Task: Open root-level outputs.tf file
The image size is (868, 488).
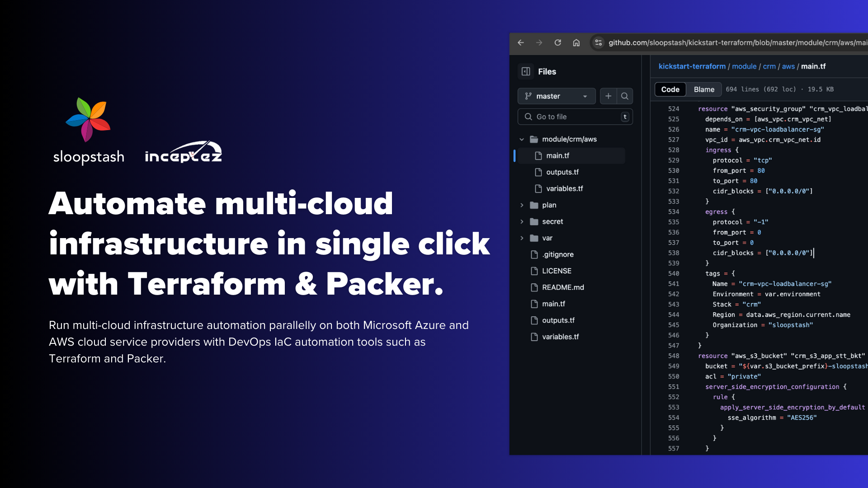Action: point(558,320)
